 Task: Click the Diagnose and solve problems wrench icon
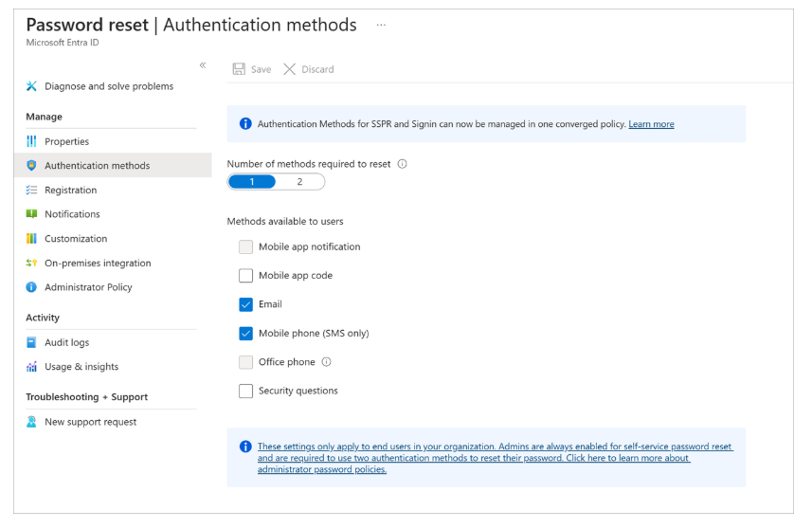(x=31, y=86)
